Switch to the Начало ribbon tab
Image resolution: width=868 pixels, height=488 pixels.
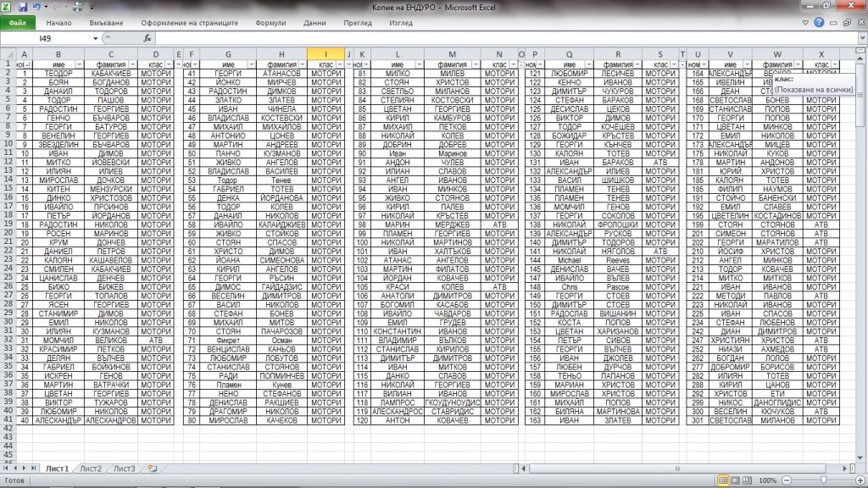coord(58,23)
